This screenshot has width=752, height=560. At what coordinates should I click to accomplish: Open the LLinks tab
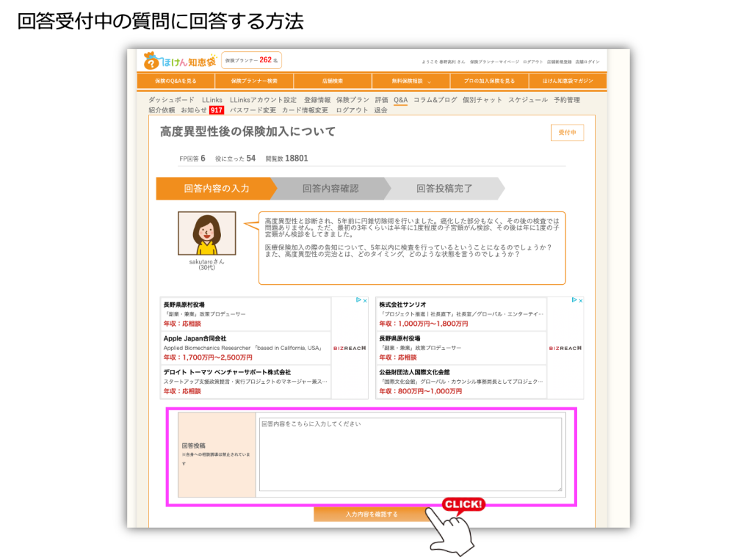pos(212,100)
